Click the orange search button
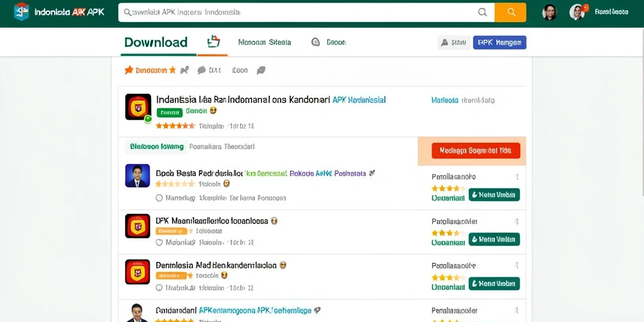 pos(511,13)
